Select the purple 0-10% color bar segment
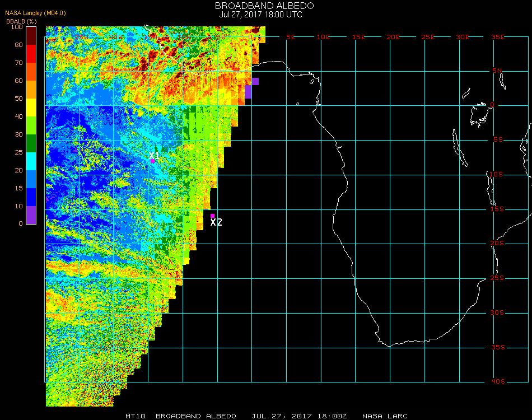 coord(31,215)
